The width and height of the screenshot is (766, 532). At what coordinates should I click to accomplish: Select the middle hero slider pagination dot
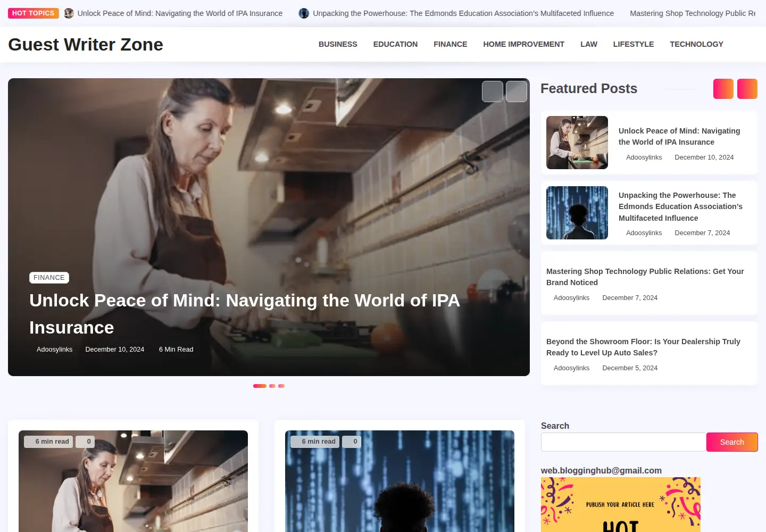click(x=272, y=386)
